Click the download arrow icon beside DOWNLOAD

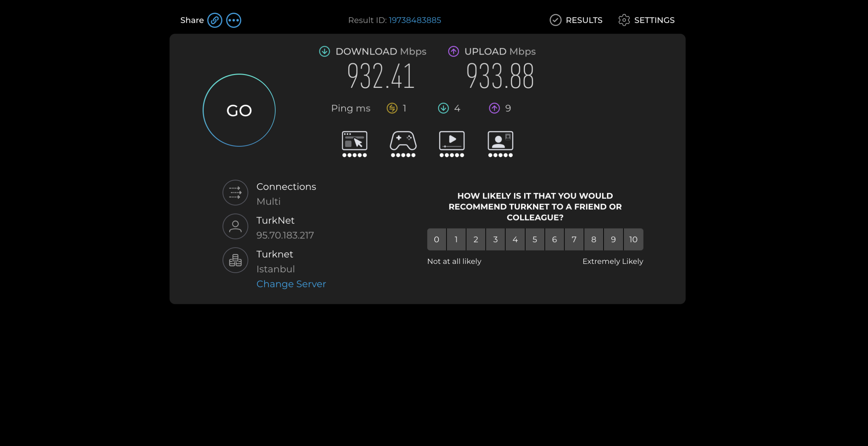point(324,52)
